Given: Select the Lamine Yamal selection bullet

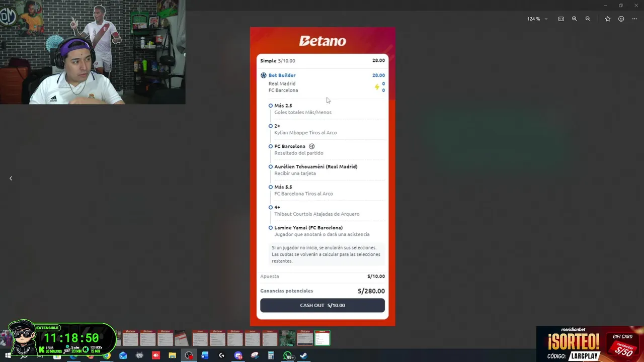Looking at the screenshot, I should click(271, 228).
